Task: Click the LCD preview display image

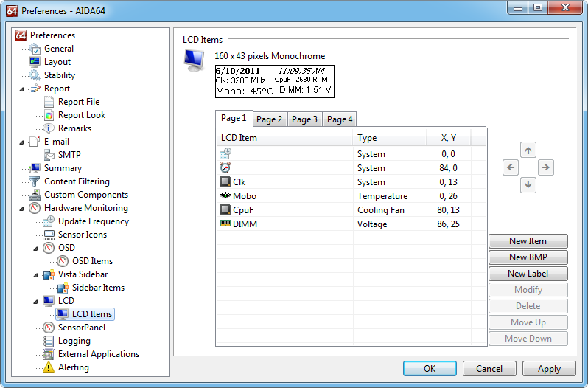Action: pos(275,81)
